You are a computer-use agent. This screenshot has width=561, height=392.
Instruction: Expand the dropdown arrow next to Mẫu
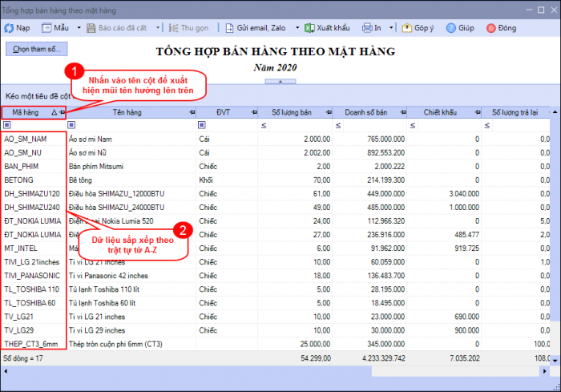[79, 27]
